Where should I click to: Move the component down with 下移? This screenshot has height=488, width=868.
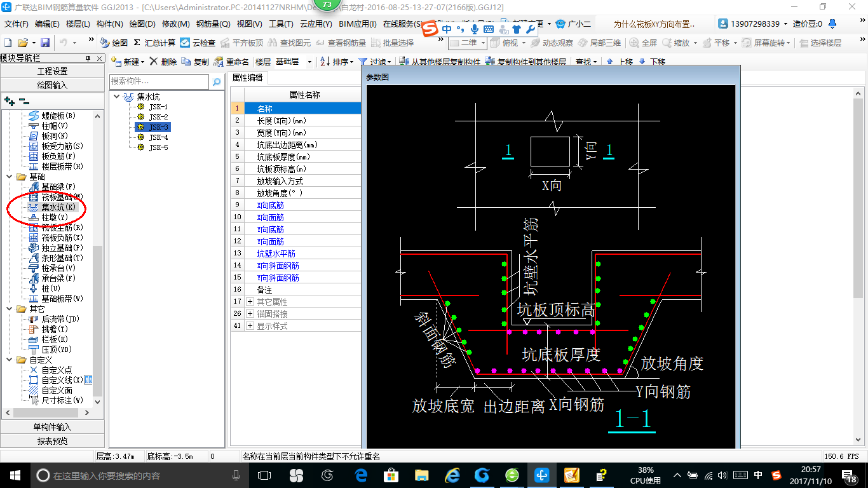(x=651, y=62)
